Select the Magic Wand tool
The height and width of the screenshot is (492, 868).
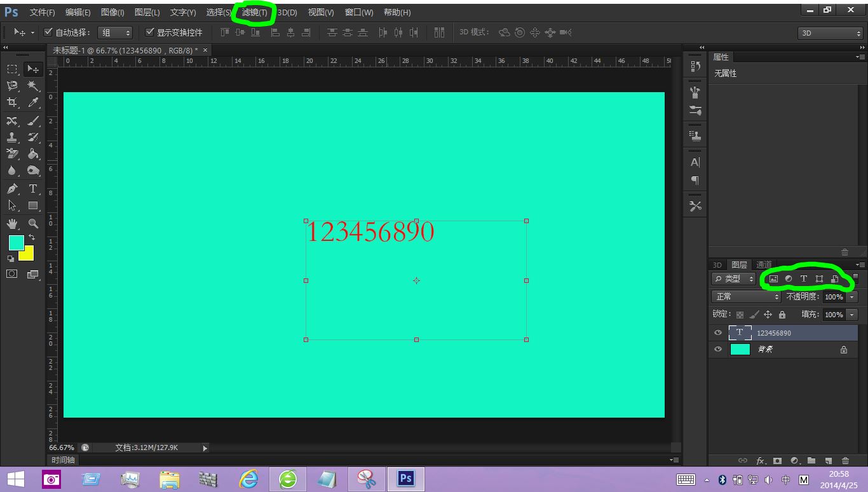33,85
